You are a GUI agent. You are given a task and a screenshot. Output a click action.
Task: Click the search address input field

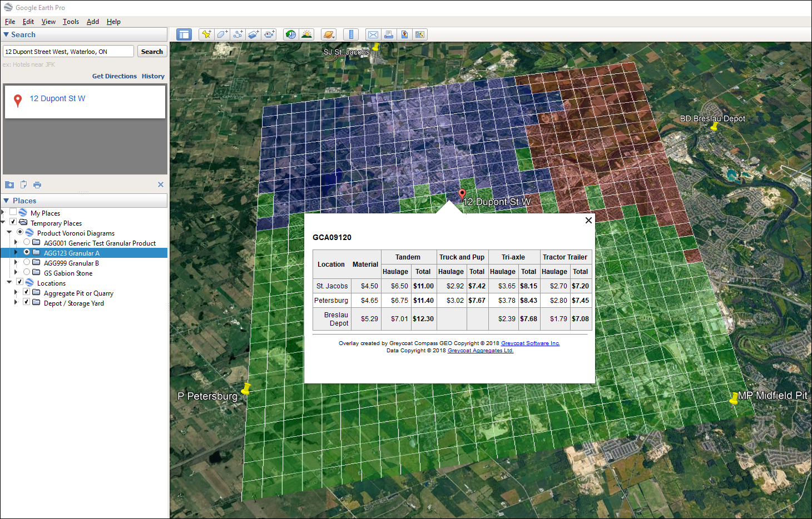click(68, 52)
